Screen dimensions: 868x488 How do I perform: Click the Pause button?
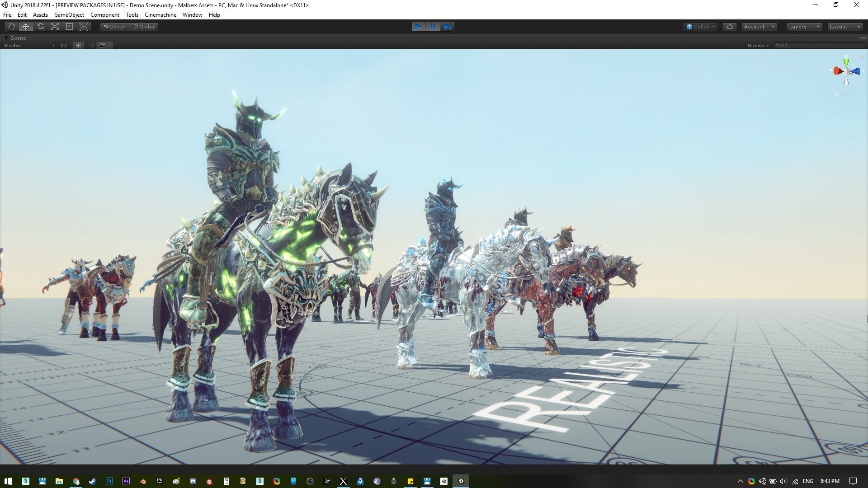pos(433,27)
